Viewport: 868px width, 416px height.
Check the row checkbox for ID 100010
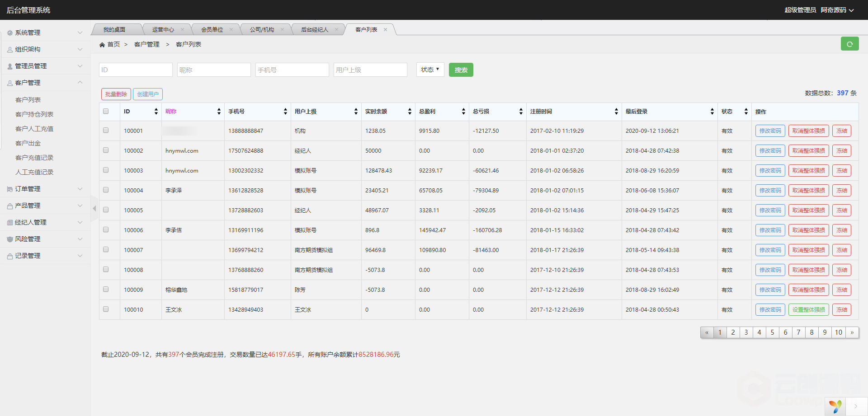(106, 309)
